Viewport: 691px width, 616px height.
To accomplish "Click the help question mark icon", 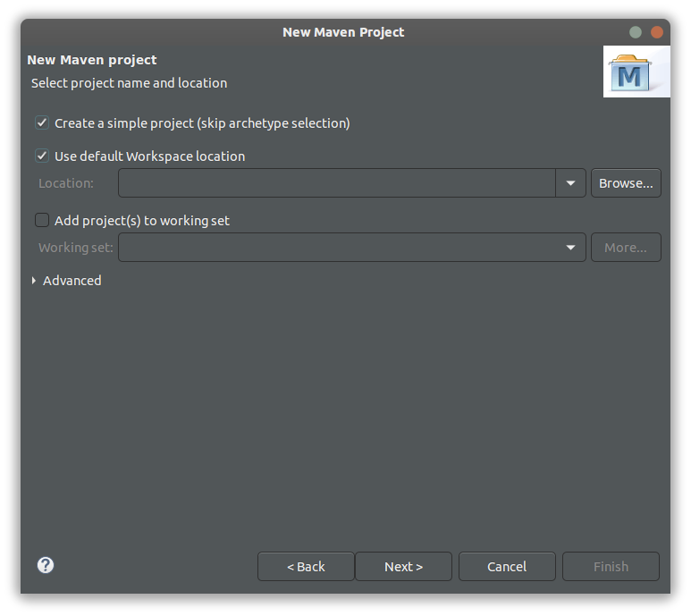I will click(46, 565).
